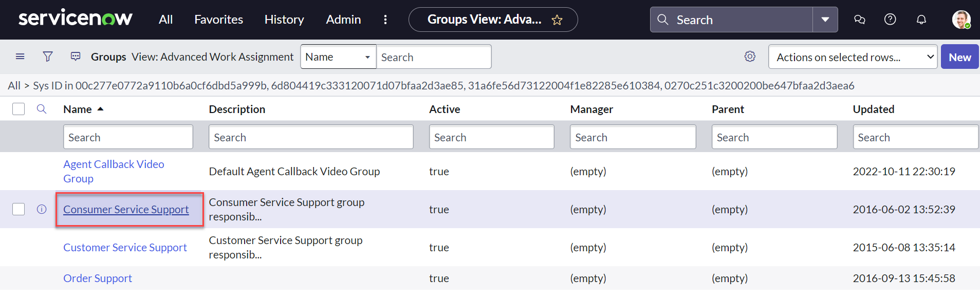
Task: Tick the Consumer Service Support row checkbox
Action: click(19, 209)
